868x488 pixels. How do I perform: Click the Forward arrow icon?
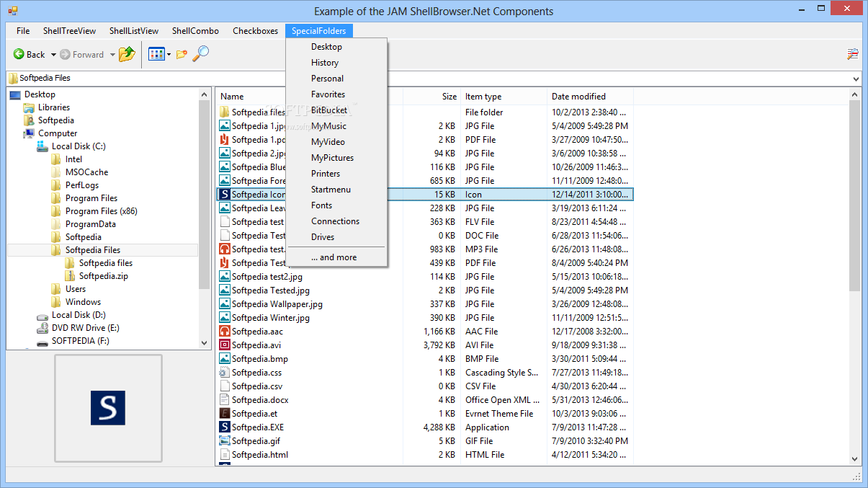tap(65, 54)
